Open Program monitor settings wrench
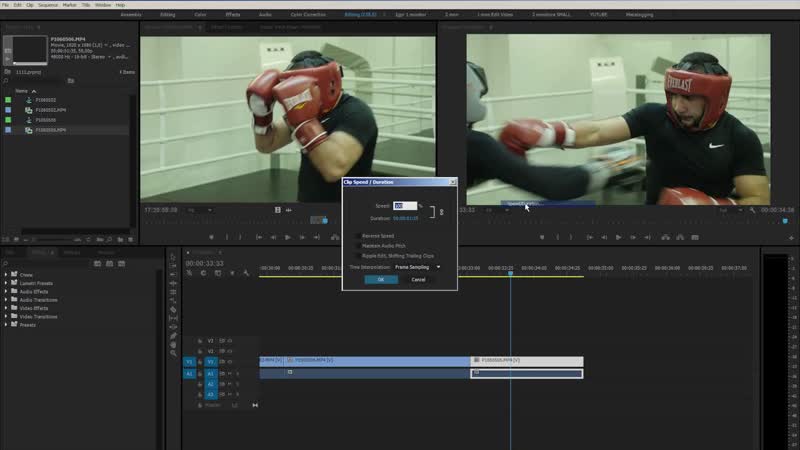 point(752,210)
